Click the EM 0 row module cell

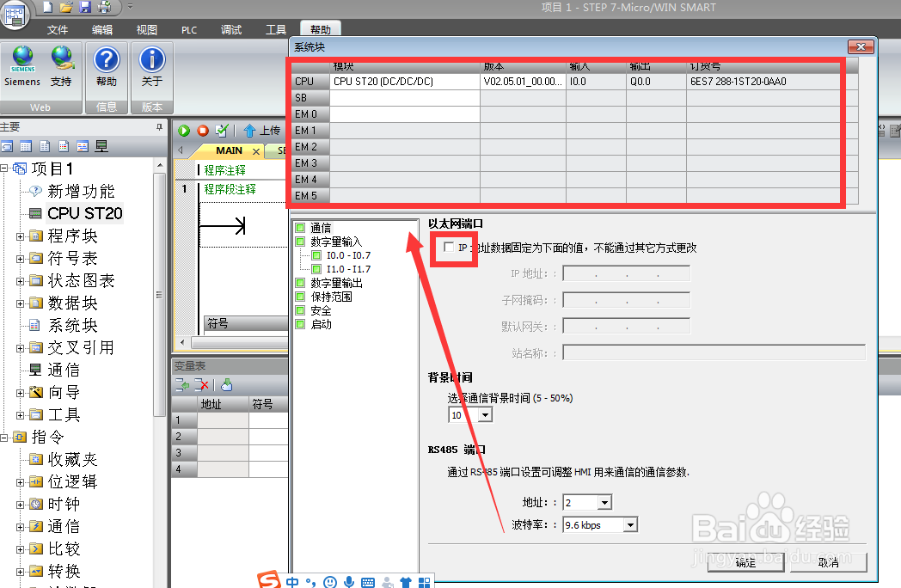coord(405,113)
